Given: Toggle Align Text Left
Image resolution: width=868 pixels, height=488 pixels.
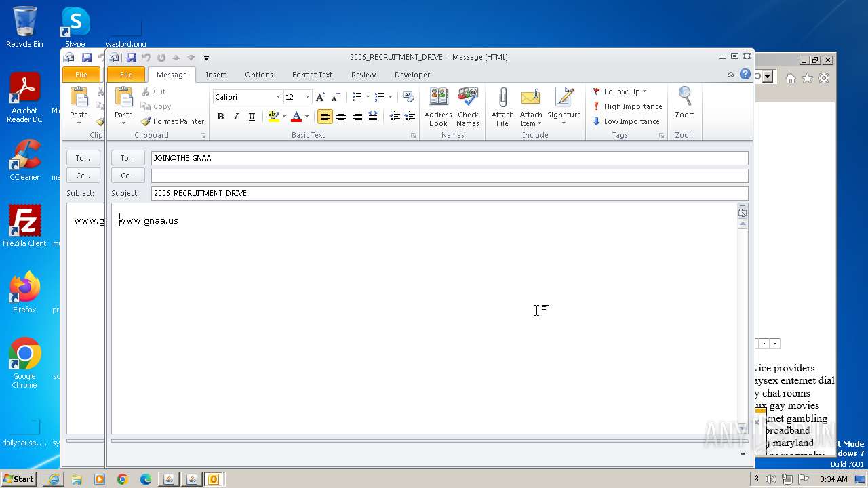Looking at the screenshot, I should 325,117.
